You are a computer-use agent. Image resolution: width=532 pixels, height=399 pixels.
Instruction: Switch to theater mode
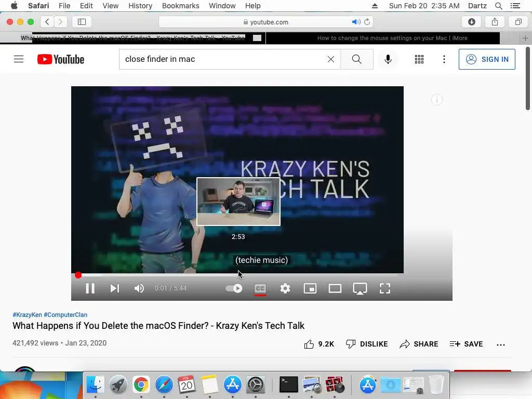[335, 288]
